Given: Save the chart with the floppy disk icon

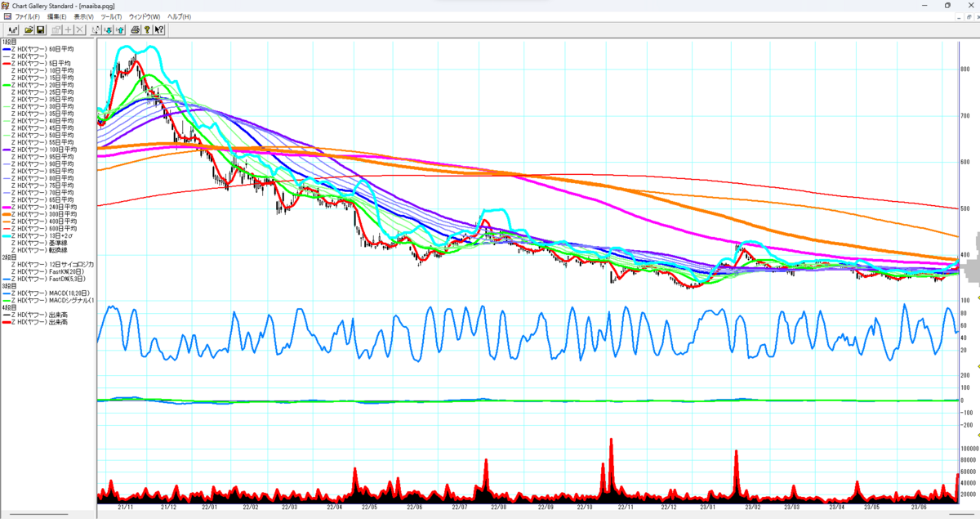Looking at the screenshot, I should point(40,29).
